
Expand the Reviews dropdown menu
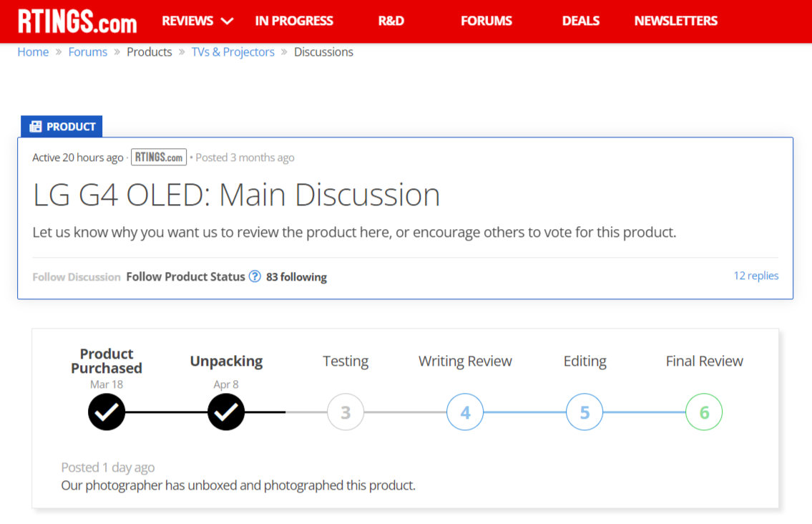pos(197,21)
